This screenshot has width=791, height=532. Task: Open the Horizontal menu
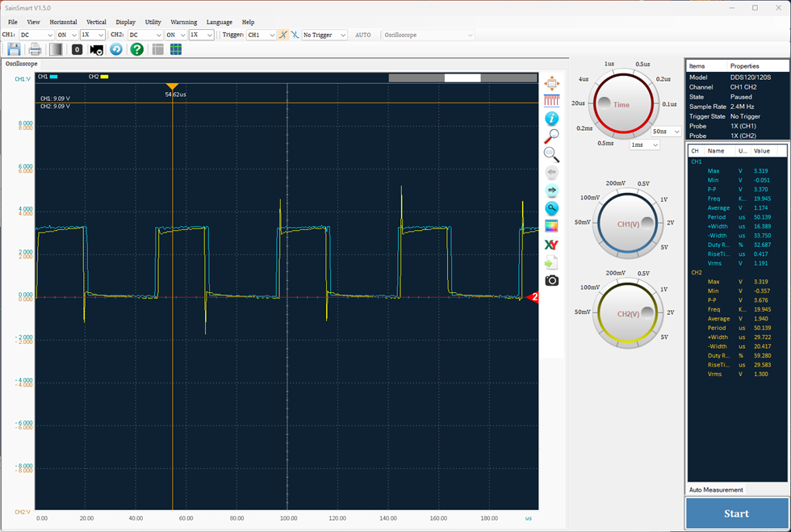click(63, 23)
